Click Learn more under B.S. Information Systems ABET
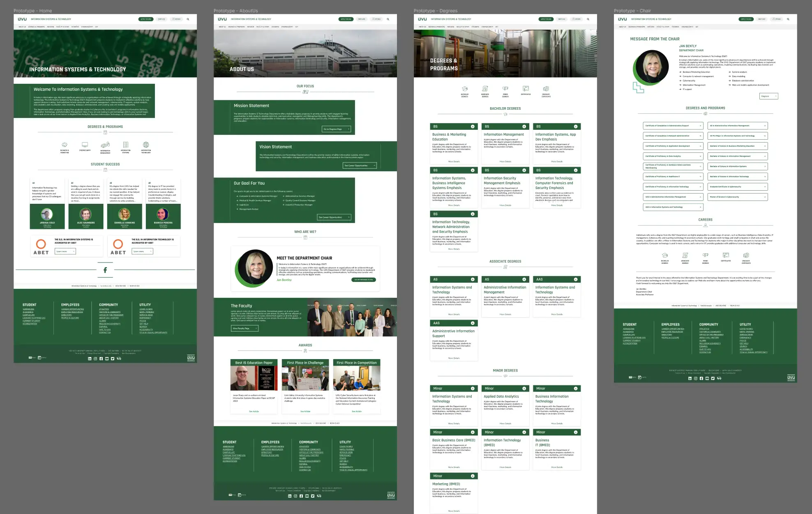 point(65,251)
